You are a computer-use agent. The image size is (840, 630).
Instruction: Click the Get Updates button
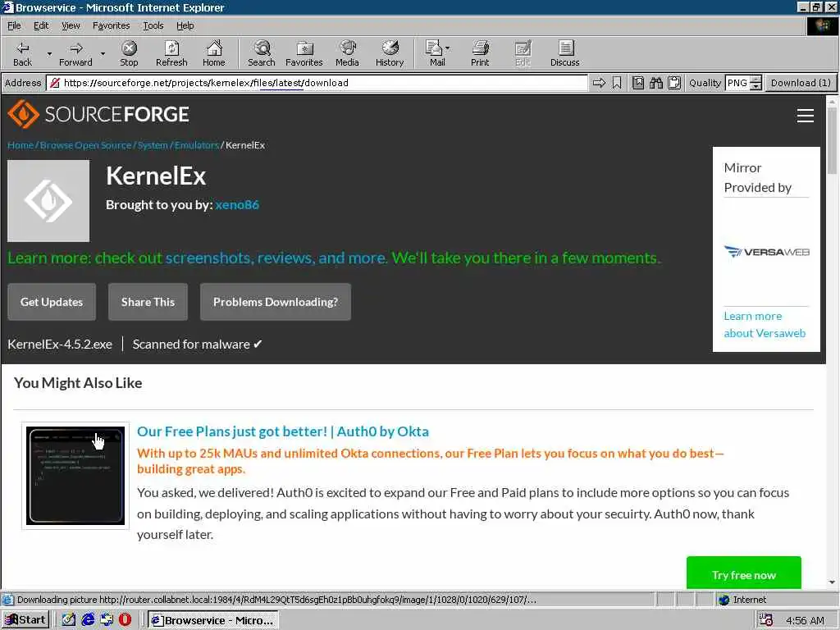click(52, 302)
